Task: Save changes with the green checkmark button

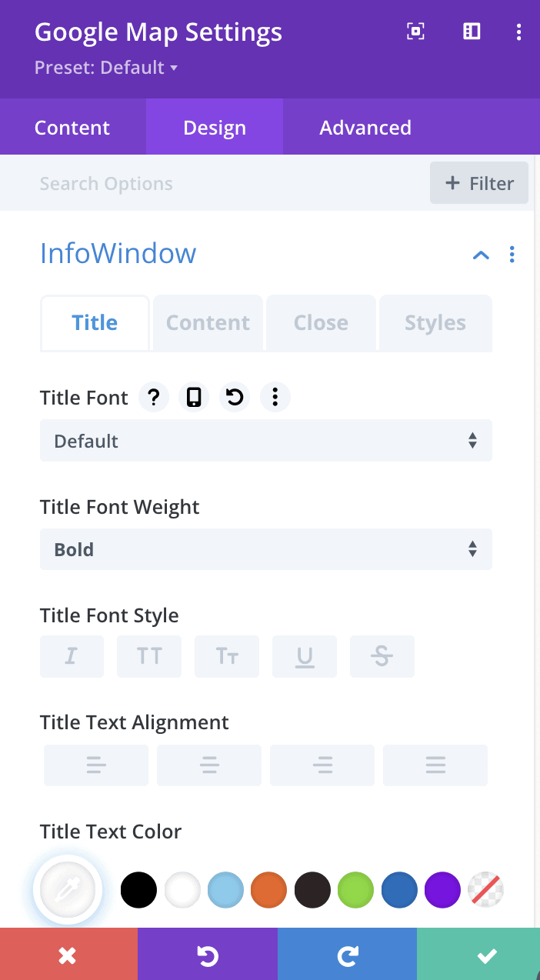Action: pos(478,955)
